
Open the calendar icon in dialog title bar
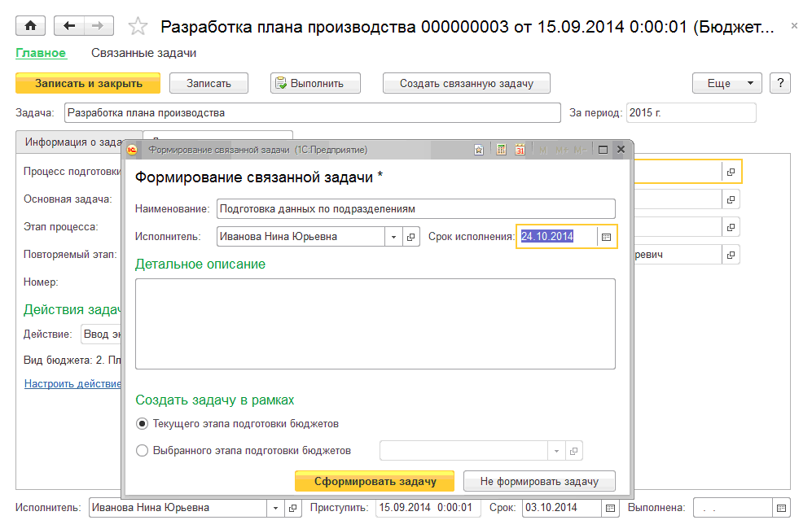point(520,150)
